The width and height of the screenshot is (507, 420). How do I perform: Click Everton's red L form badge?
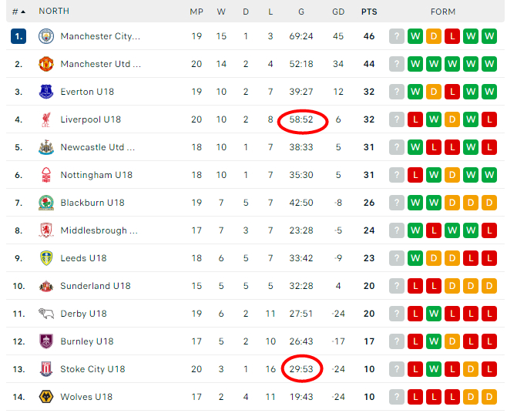[452, 92]
